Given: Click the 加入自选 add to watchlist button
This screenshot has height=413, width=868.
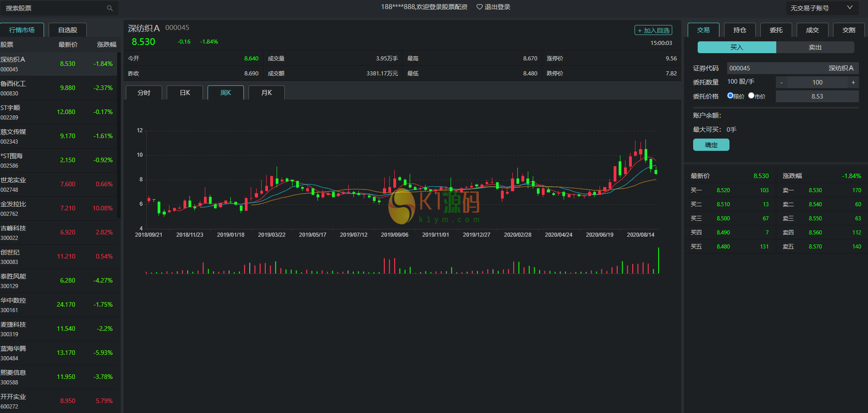Looking at the screenshot, I should pos(653,30).
